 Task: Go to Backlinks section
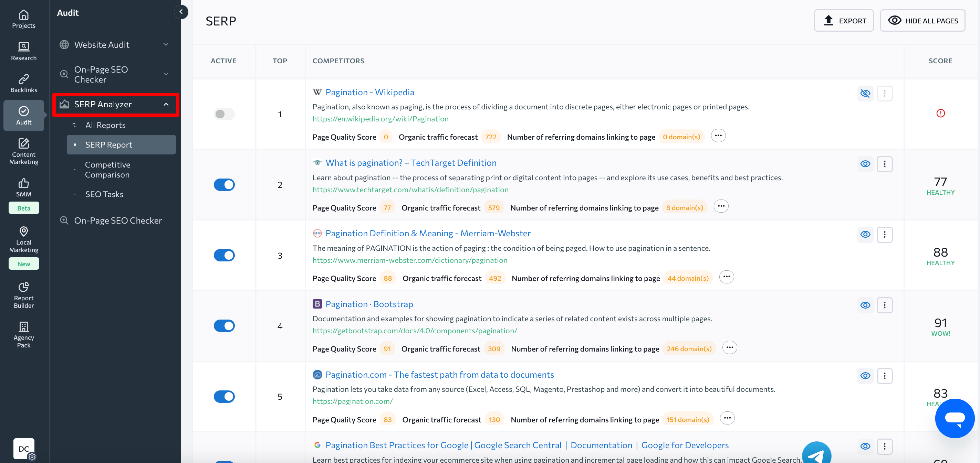23,84
